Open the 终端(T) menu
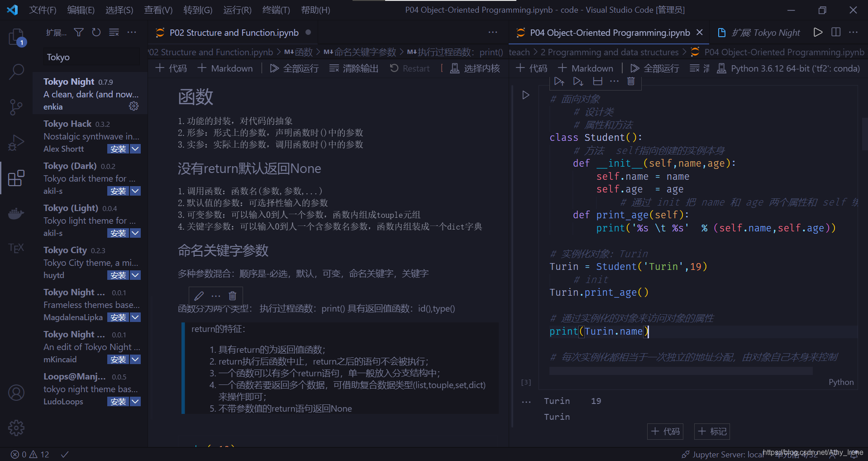The width and height of the screenshot is (868, 461). pyautogui.click(x=276, y=10)
